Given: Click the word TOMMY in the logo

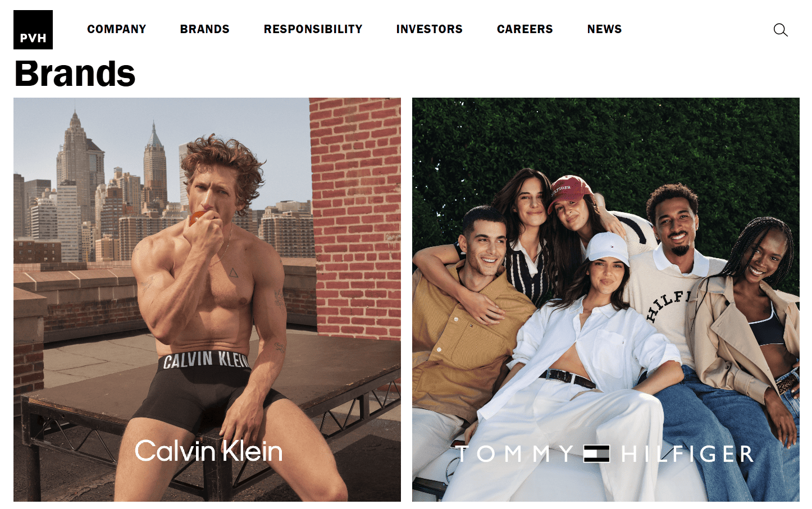Looking at the screenshot, I should point(514,453).
